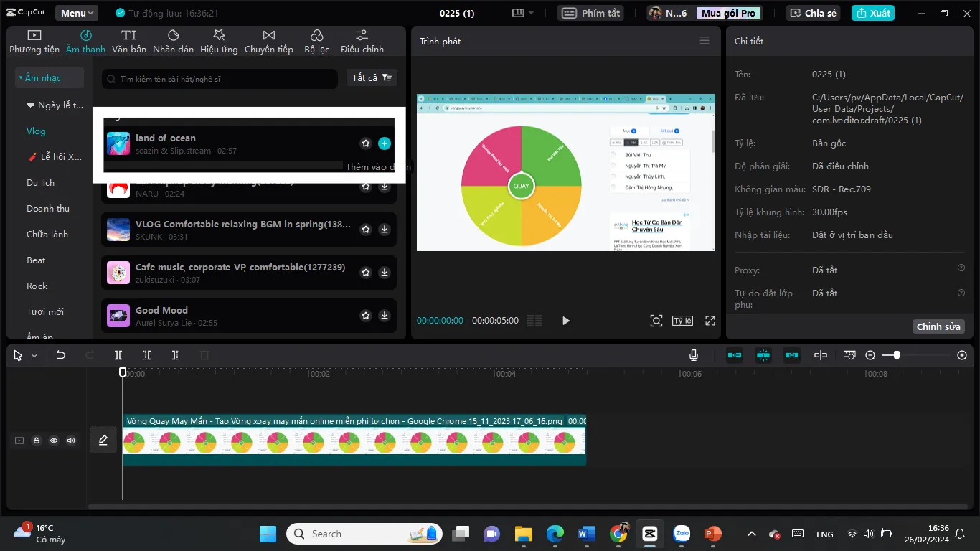Toggle the lock on the video track
This screenshot has width=980, height=551.
(37, 441)
